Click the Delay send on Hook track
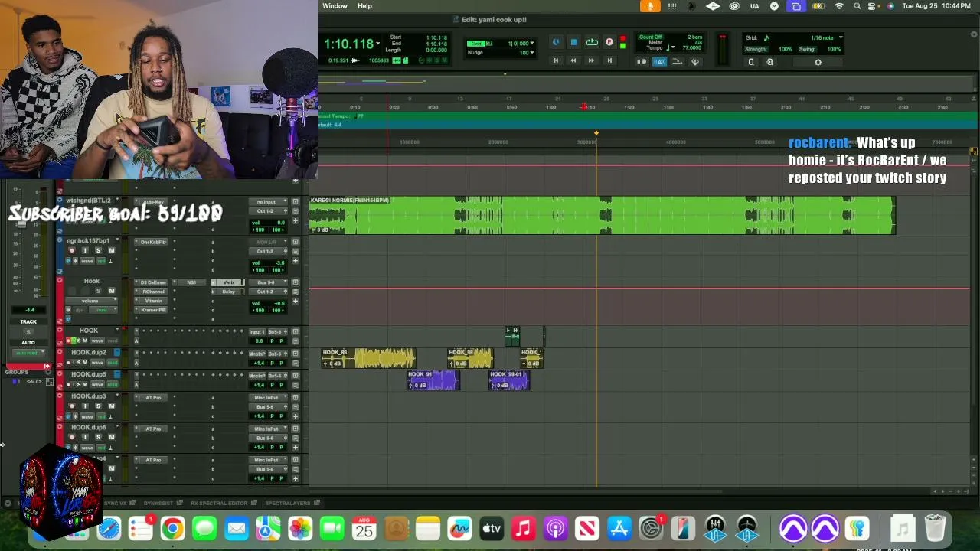Image resolution: width=980 pixels, height=551 pixels. tap(228, 292)
